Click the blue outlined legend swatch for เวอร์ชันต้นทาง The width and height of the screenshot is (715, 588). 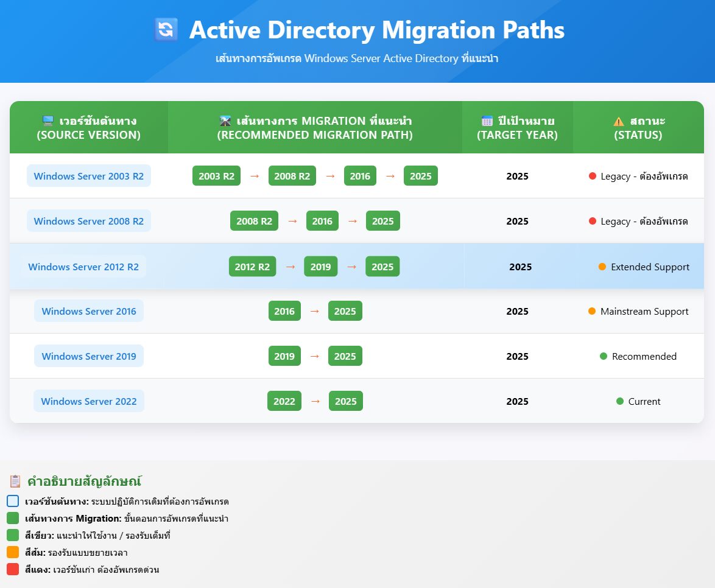(x=13, y=501)
